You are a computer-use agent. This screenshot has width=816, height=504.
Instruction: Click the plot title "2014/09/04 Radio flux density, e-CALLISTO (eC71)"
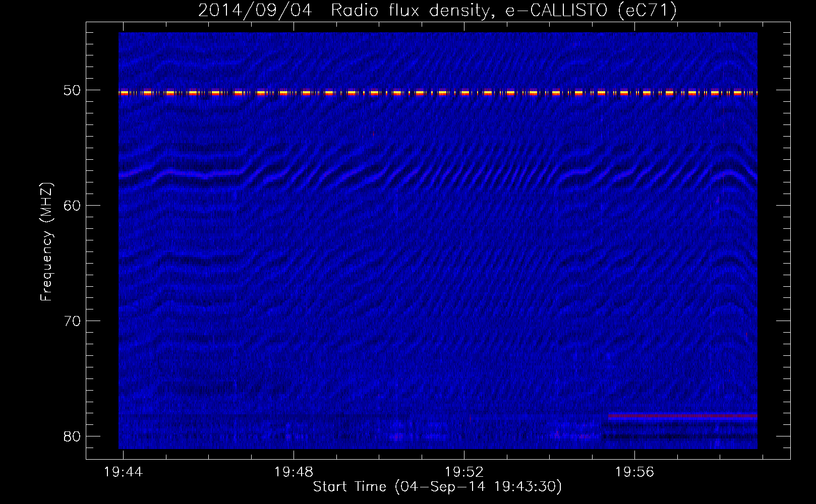(x=437, y=10)
